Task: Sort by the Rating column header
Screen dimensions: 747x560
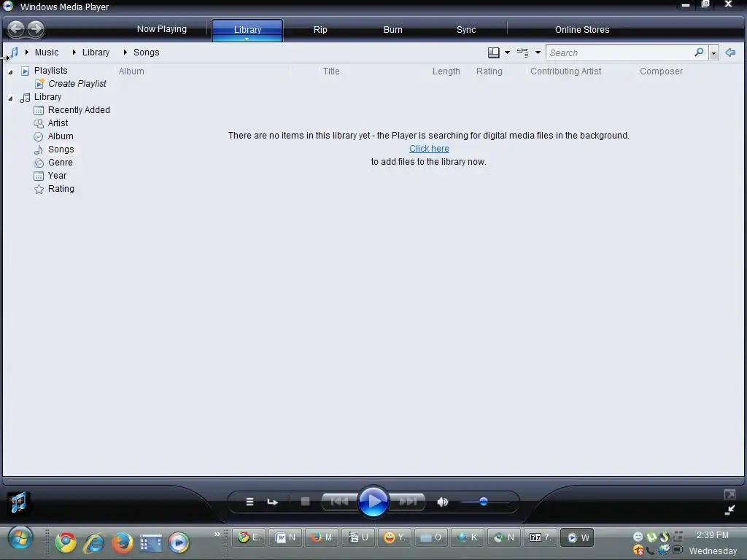Action: (489, 71)
